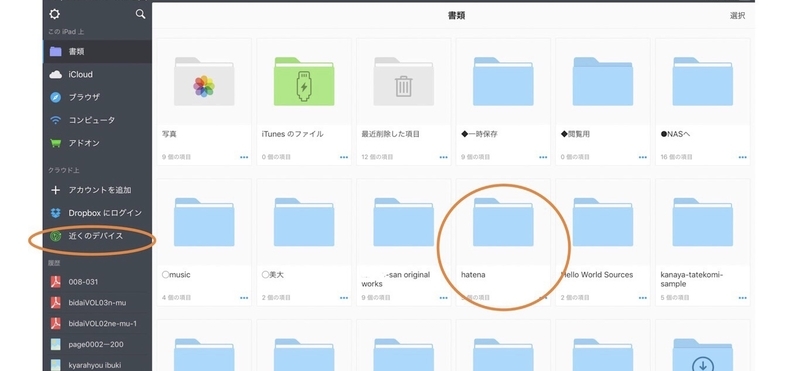Open the ... menu for 写真
Viewport: 800px width, 371px height.
(x=244, y=157)
